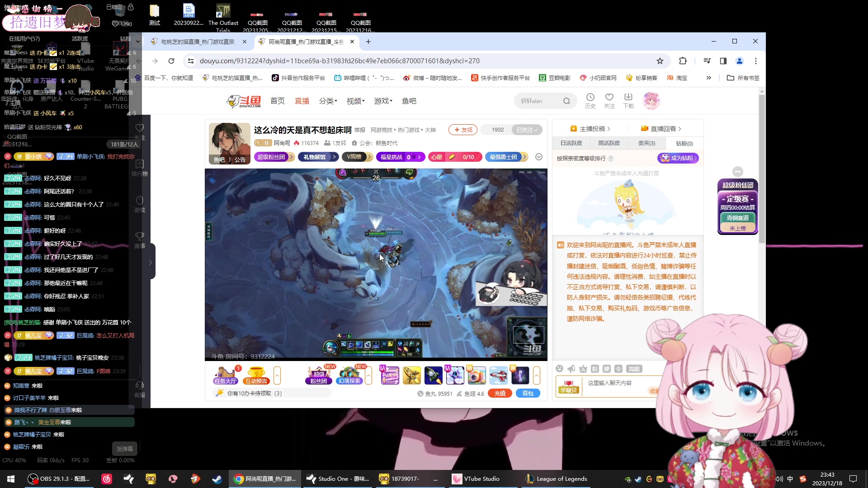
Task: Click the search magnifier icon
Action: [566, 101]
